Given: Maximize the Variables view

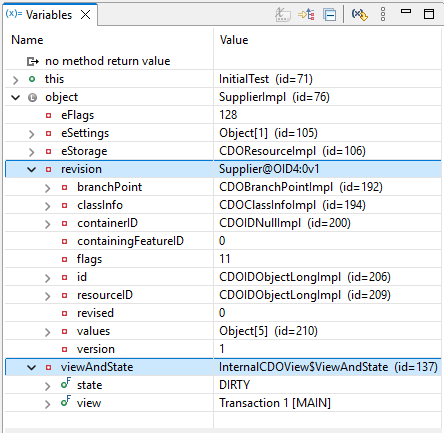Looking at the screenshot, I should (429, 14).
